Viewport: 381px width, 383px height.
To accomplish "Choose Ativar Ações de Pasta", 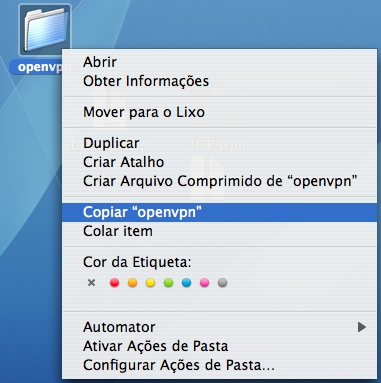I will 220,346.
